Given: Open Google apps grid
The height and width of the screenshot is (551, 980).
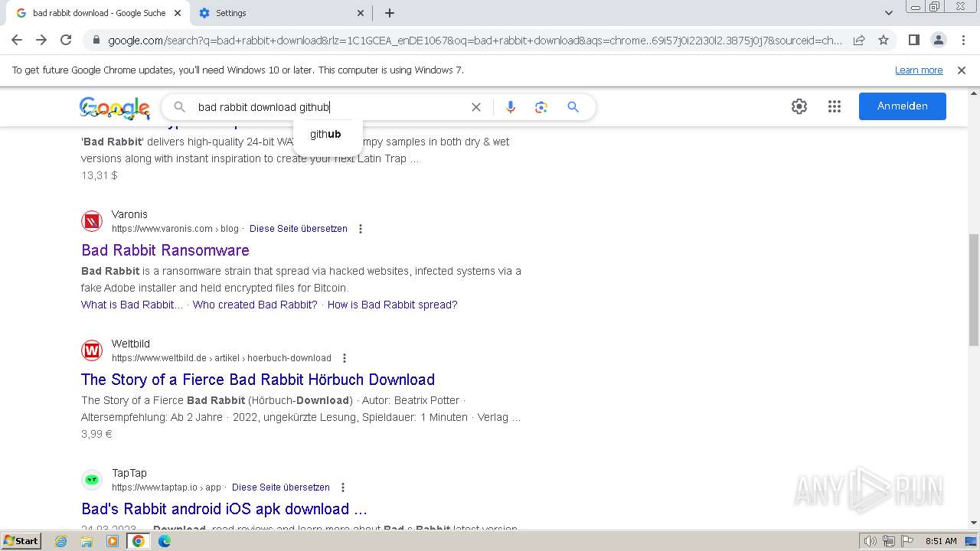Looking at the screenshot, I should point(835,106).
